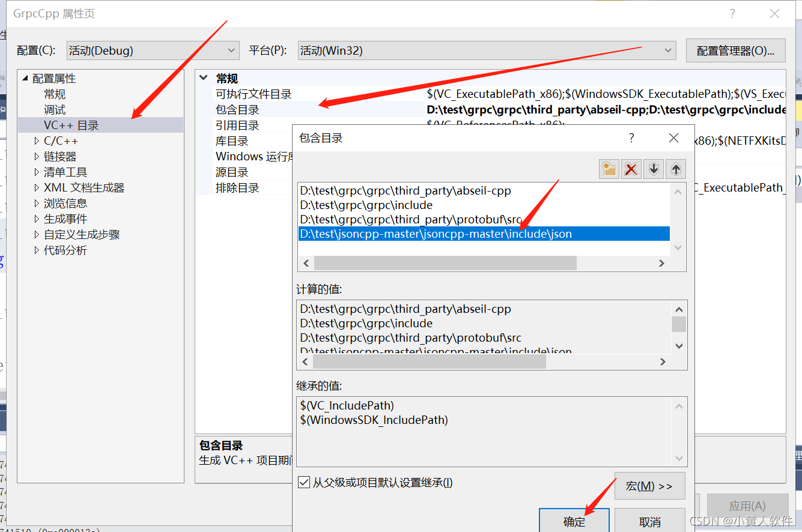Open 配置管理器(O) dialog
The height and width of the screenshot is (532, 802).
[x=735, y=50]
